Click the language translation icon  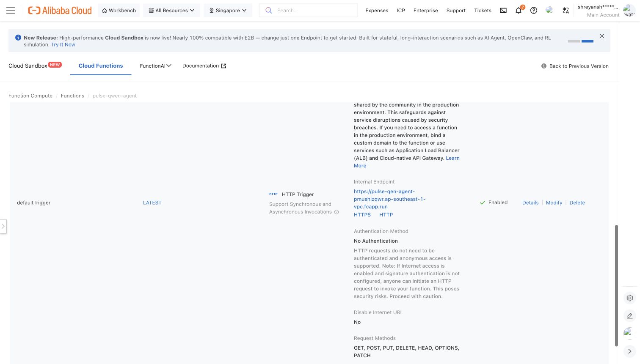566,11
